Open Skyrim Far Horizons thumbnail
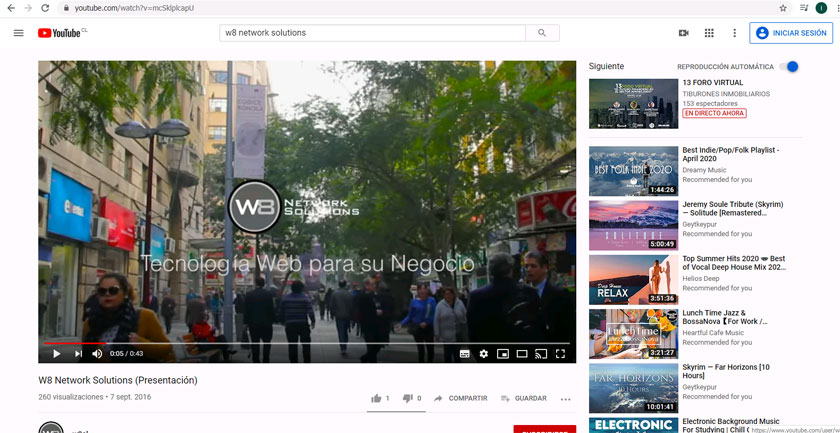Viewport: 840px width, 433px height. click(633, 389)
